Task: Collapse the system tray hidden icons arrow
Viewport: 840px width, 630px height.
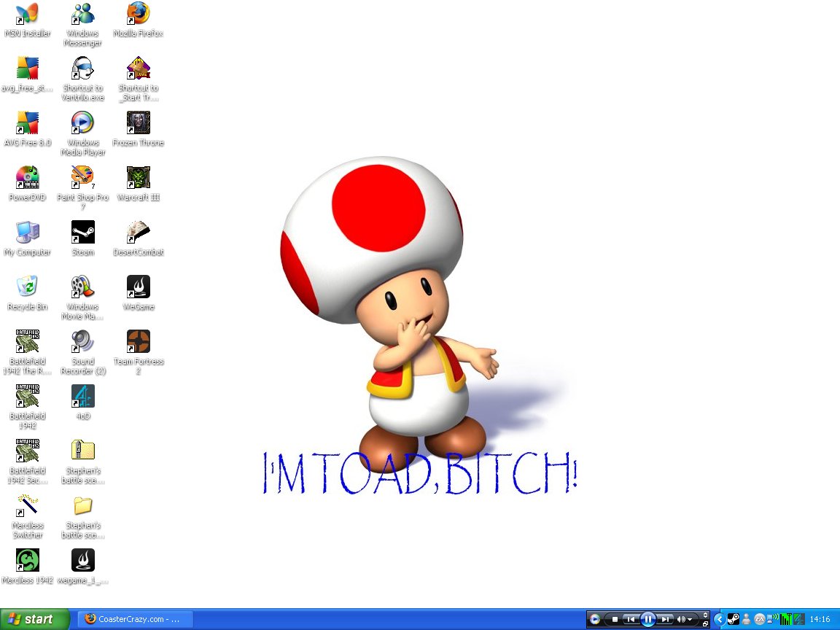Action: coord(720,619)
